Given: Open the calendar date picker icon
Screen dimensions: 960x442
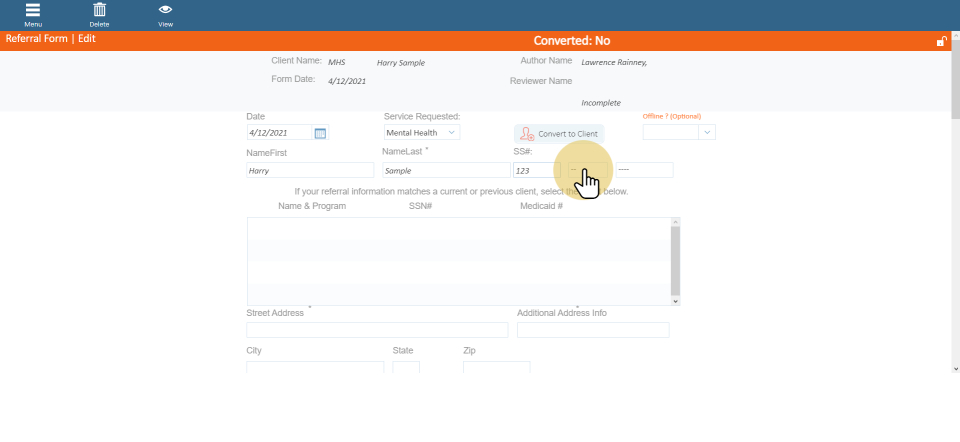Looking at the screenshot, I should coord(320,133).
